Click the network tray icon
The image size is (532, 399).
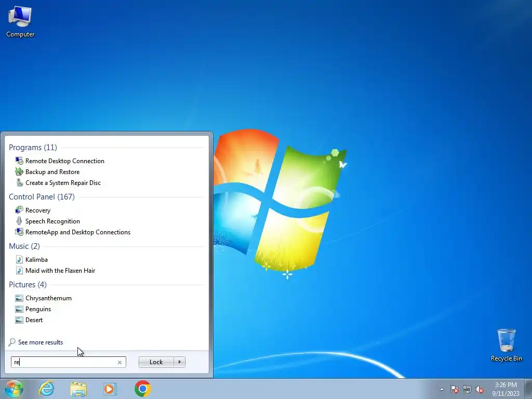click(x=467, y=389)
